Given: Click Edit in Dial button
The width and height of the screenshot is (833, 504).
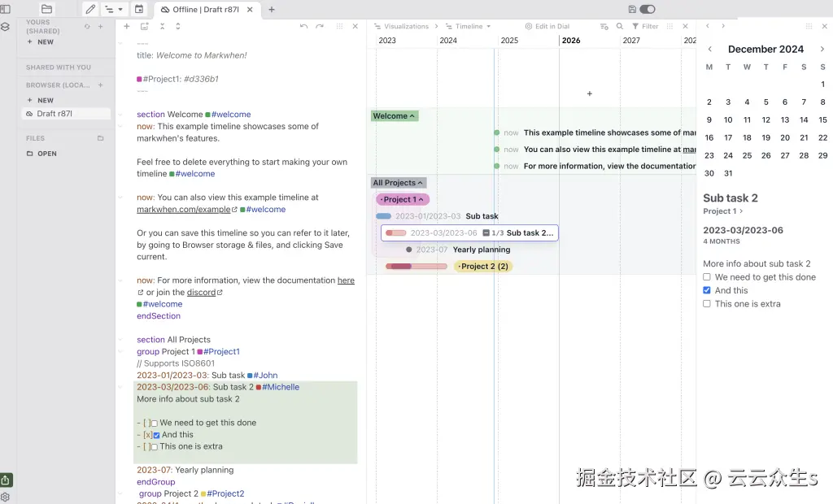Looking at the screenshot, I should click(x=547, y=26).
